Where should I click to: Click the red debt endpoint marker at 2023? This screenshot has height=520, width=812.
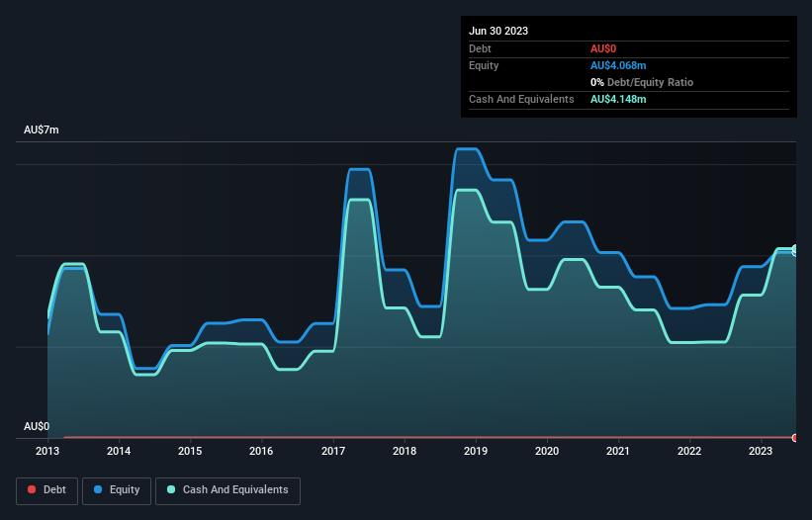pyautogui.click(x=795, y=438)
